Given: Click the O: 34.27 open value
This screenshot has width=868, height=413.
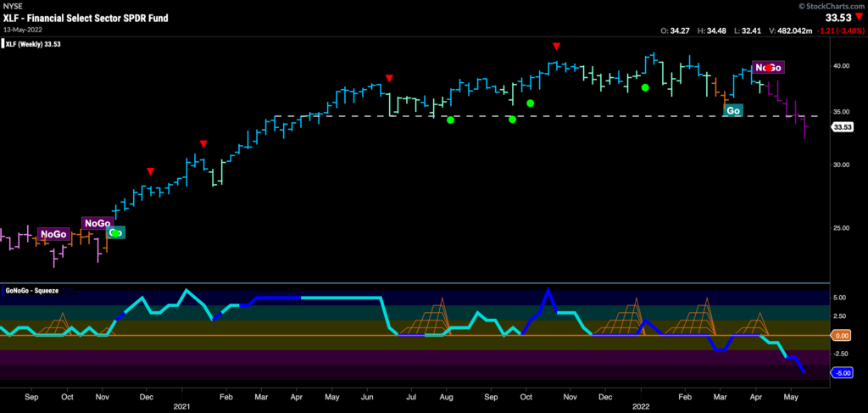Looking at the screenshot, I should [674, 31].
